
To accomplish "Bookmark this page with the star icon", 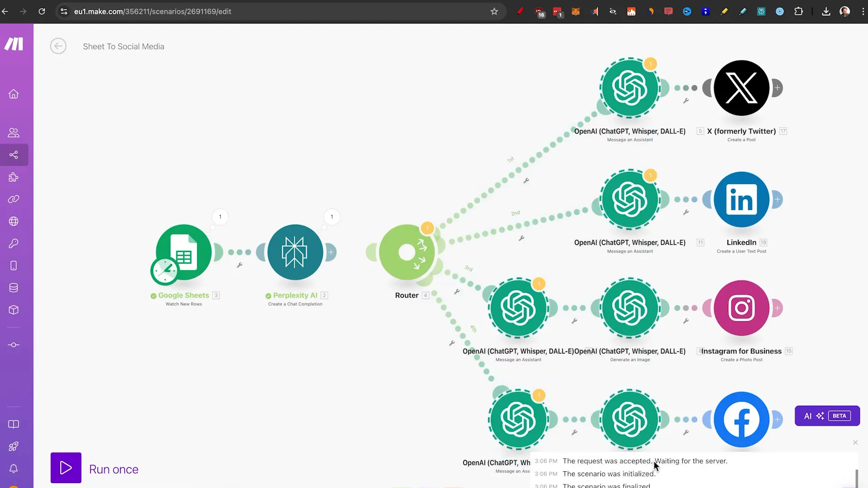I will pyautogui.click(x=494, y=11).
